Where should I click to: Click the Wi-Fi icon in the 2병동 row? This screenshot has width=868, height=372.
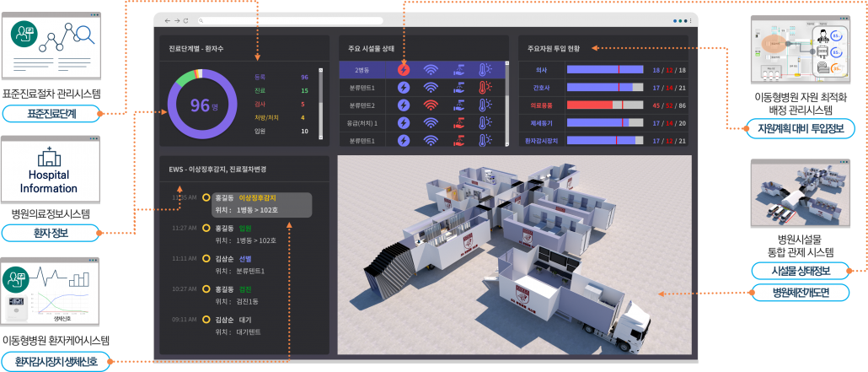click(431, 70)
